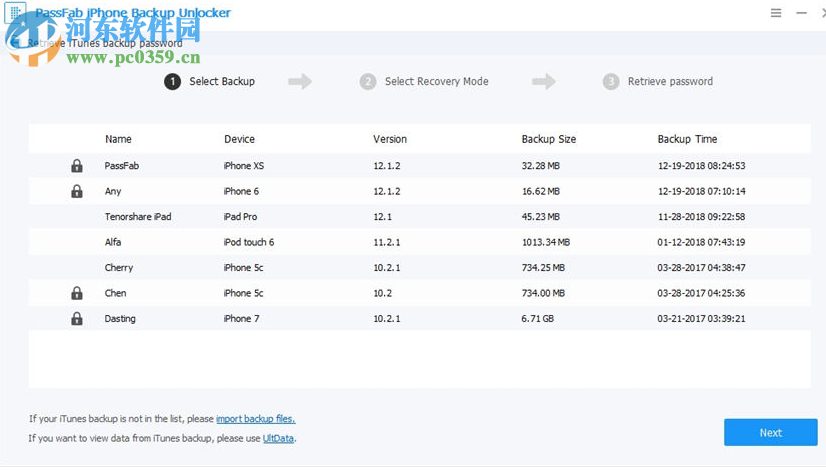This screenshot has width=826, height=470.
Task: Select the Select Backup step label
Action: [x=222, y=82]
